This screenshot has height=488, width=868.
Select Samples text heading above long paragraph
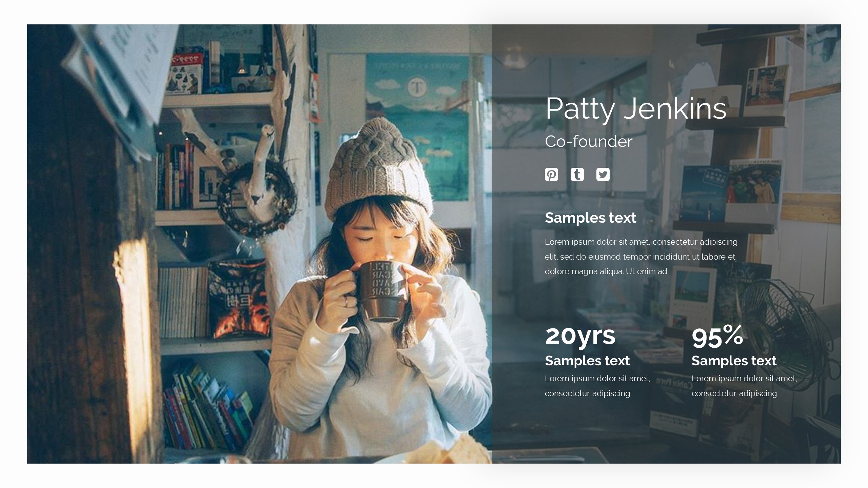[590, 218]
